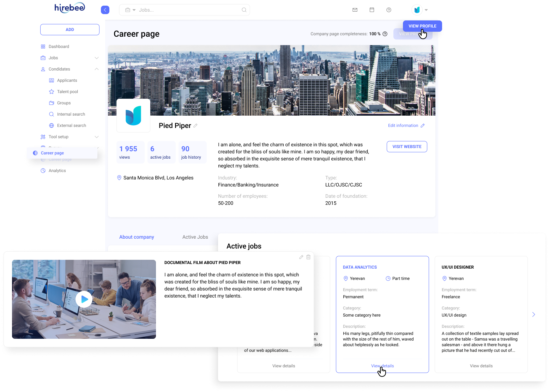
Task: Select the Dashboard sidebar icon
Action: click(x=43, y=46)
